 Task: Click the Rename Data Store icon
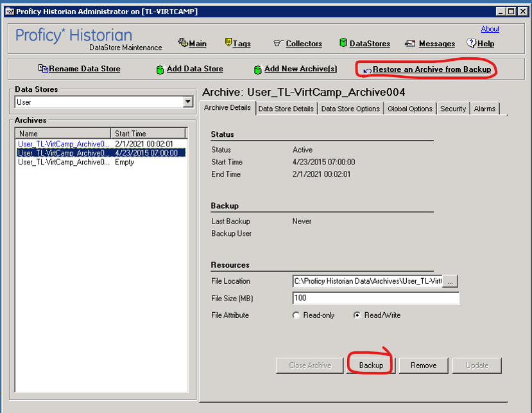43,68
